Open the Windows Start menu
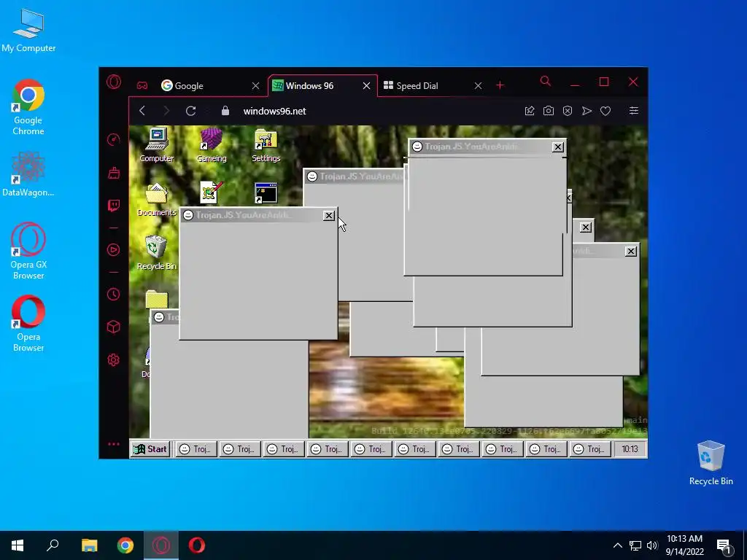The height and width of the screenshot is (560, 747). pyautogui.click(x=18, y=545)
